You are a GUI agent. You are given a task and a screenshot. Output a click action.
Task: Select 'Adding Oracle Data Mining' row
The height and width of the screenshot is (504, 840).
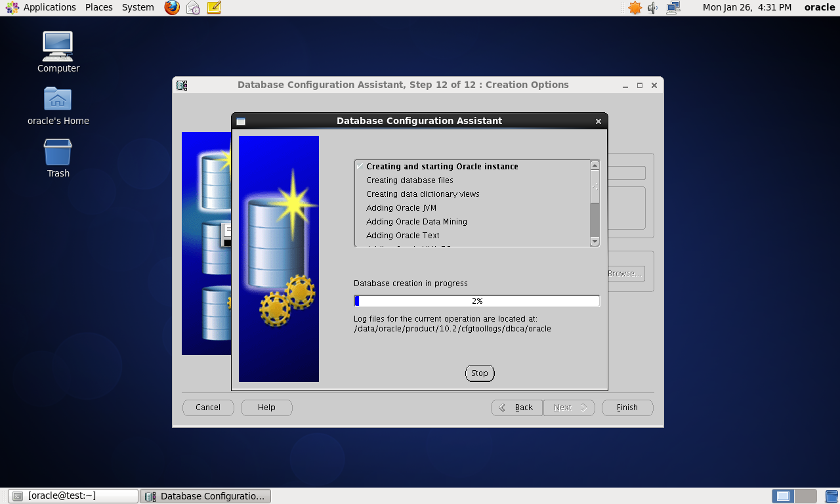click(x=472, y=222)
